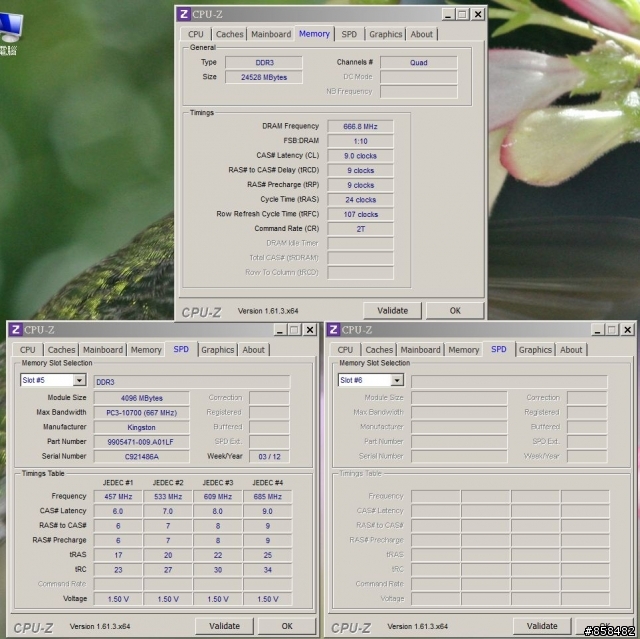Switch to Mainboard tab in Slot #5 window
Image resolution: width=640 pixels, height=639 pixels.
[x=103, y=350]
